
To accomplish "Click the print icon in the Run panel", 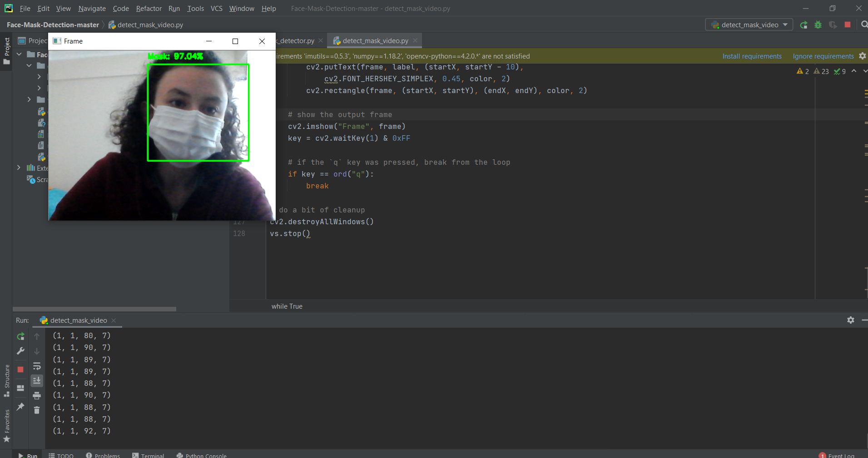I will point(37,395).
